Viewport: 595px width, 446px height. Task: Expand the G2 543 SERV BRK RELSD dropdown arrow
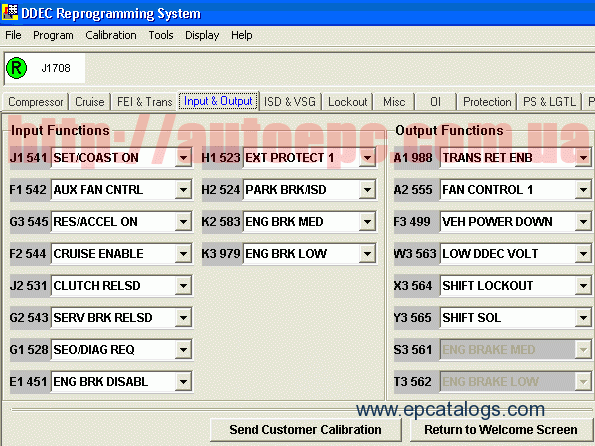pyautogui.click(x=183, y=317)
